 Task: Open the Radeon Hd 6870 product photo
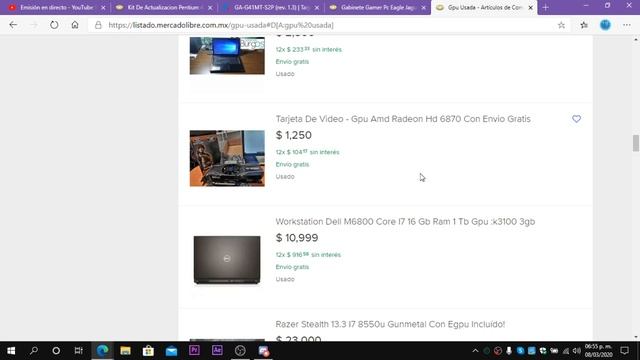pos(227,158)
